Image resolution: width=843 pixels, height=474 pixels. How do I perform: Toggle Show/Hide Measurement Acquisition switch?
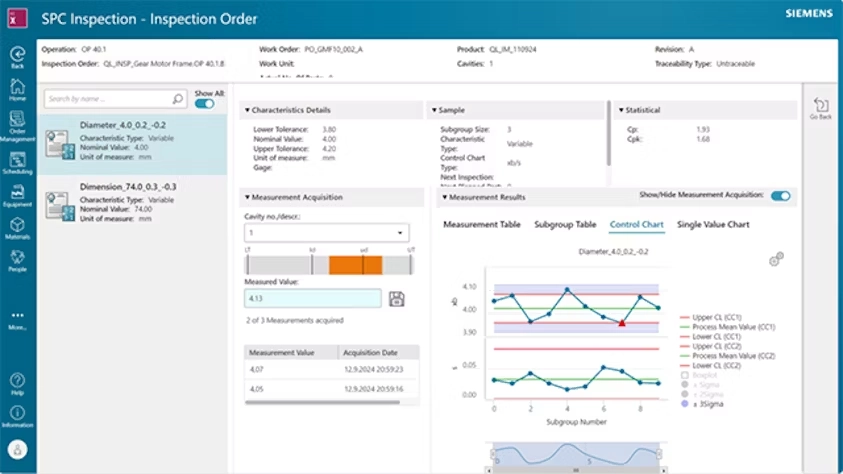pyautogui.click(x=780, y=196)
